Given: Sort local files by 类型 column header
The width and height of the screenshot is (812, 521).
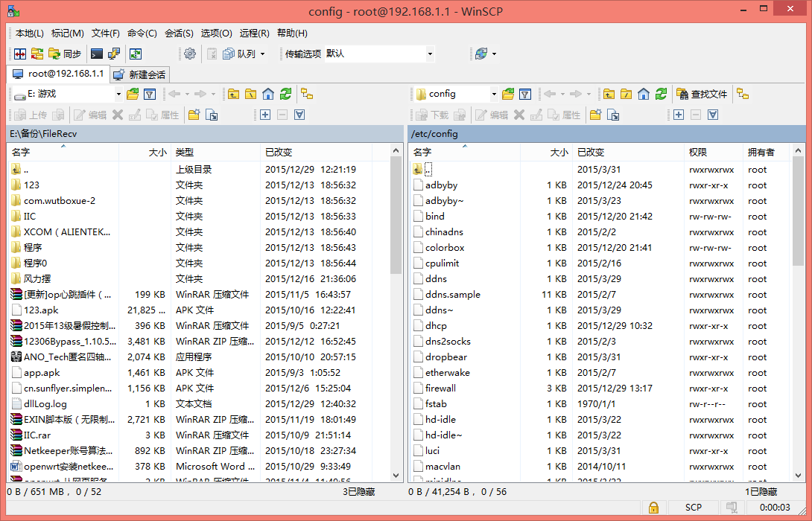Looking at the screenshot, I should (x=215, y=152).
